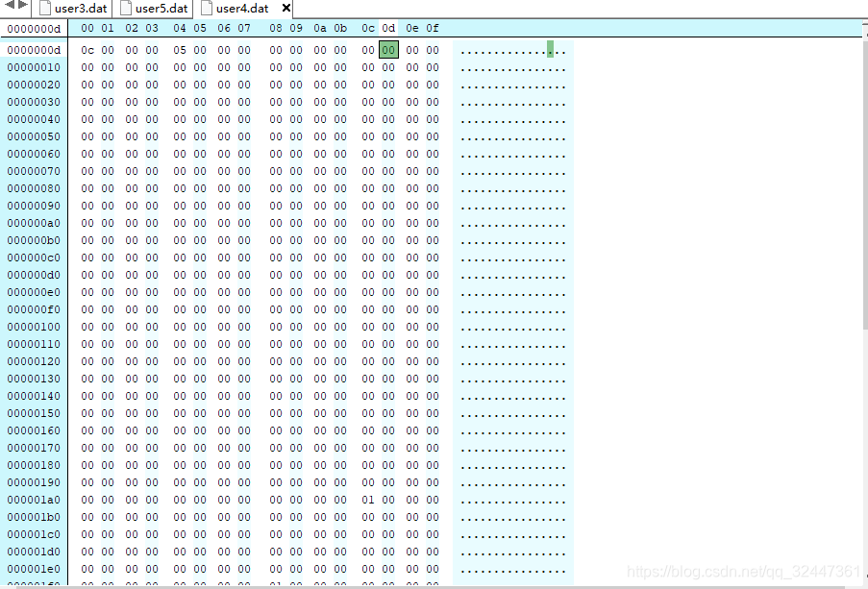Select address 000001d0
868x589 pixels.
click(x=34, y=552)
